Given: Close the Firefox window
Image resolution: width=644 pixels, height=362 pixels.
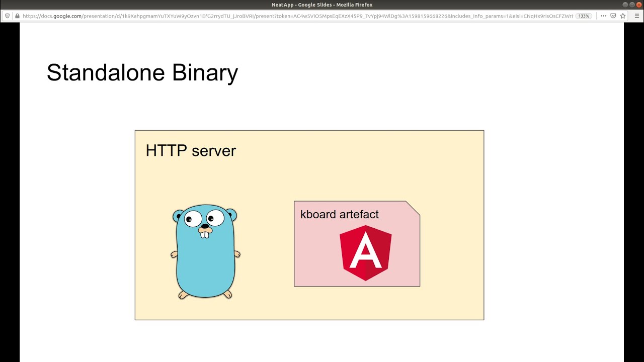Looking at the screenshot, I should point(639,5).
